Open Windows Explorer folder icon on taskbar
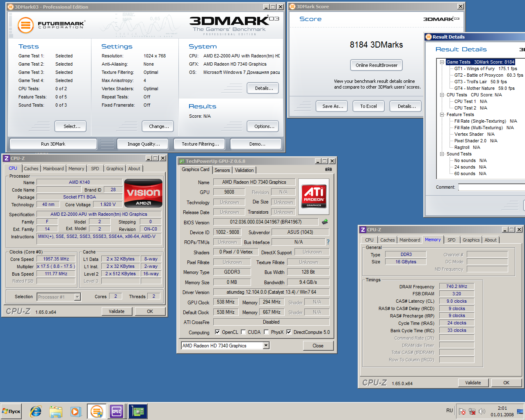 [x=55, y=411]
